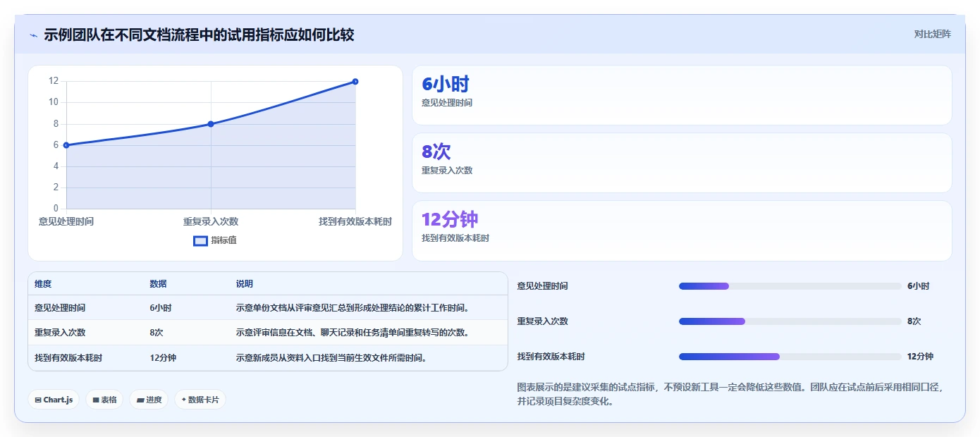Click the 意见处理时间 progress bar

click(x=790, y=286)
